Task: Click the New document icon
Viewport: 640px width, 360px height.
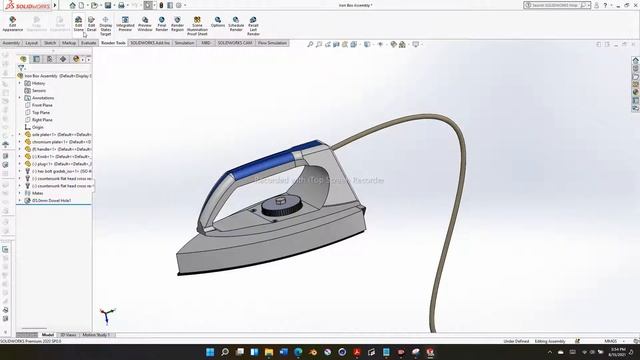Action: [82, 5]
